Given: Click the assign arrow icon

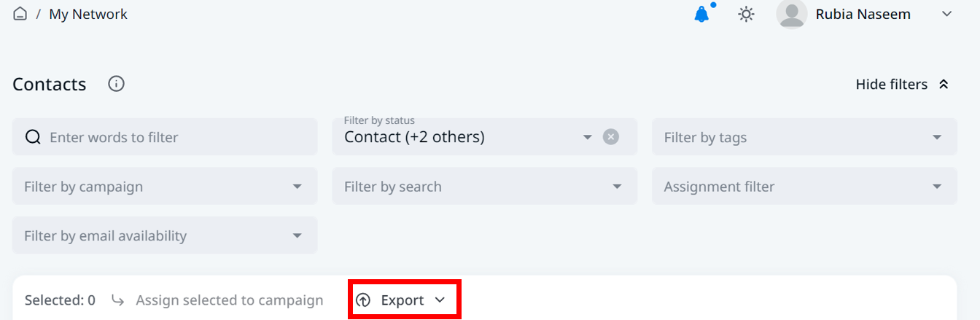Looking at the screenshot, I should [x=117, y=300].
